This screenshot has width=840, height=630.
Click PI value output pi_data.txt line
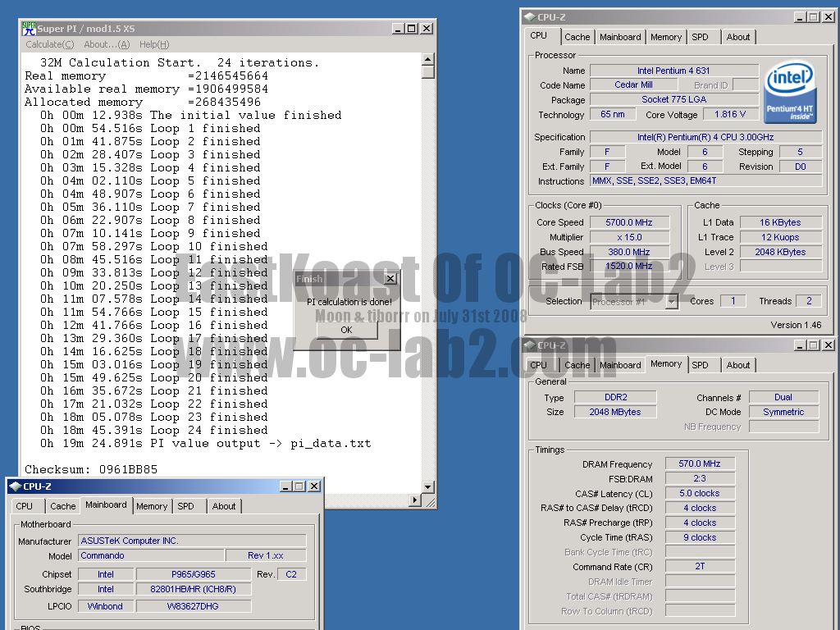tap(206, 444)
